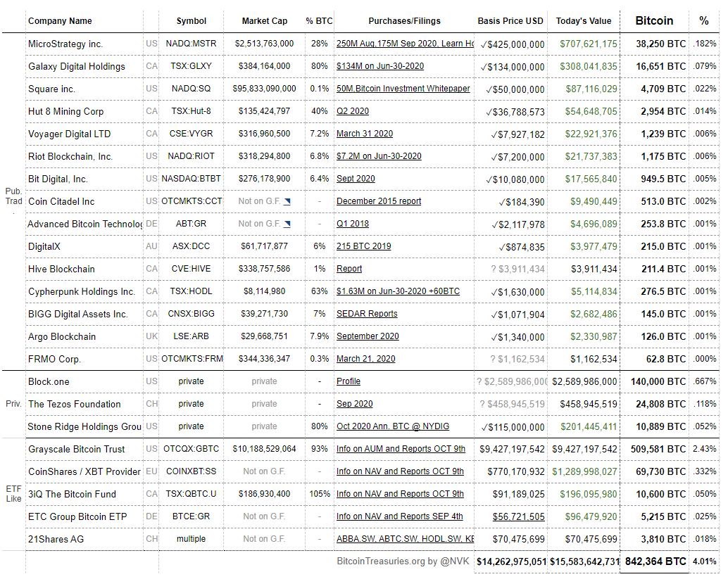Screen dimensions: 728x584
Task: Select the Hive Blockchain Report link
Action: coord(349,269)
